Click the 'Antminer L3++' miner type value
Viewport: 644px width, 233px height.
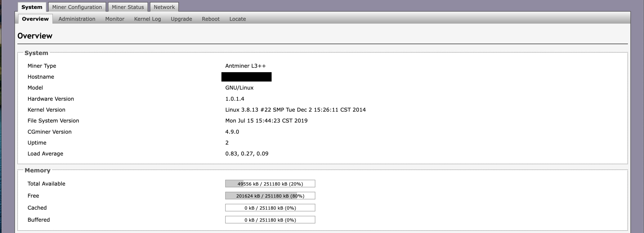pos(246,66)
